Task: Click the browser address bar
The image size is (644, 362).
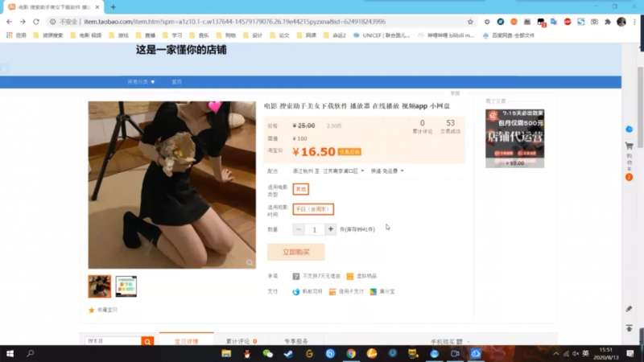Action: click(258, 22)
